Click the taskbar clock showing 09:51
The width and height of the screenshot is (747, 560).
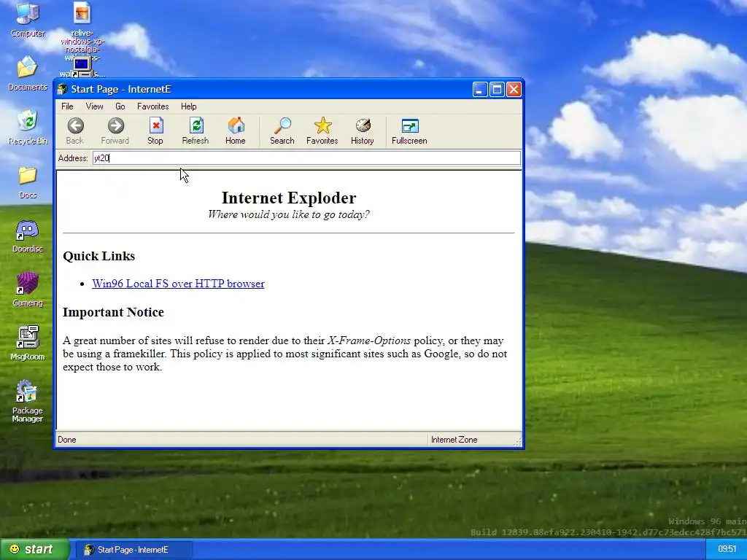click(x=727, y=549)
